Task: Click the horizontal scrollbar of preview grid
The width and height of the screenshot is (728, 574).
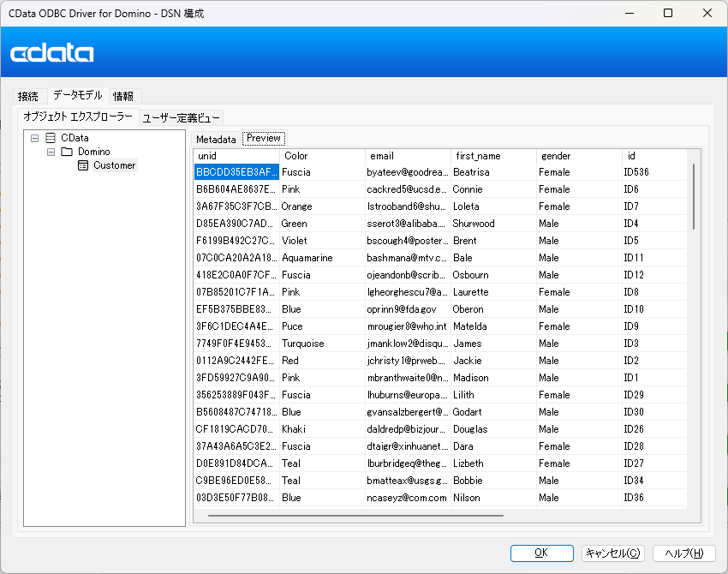Action: tap(355, 515)
